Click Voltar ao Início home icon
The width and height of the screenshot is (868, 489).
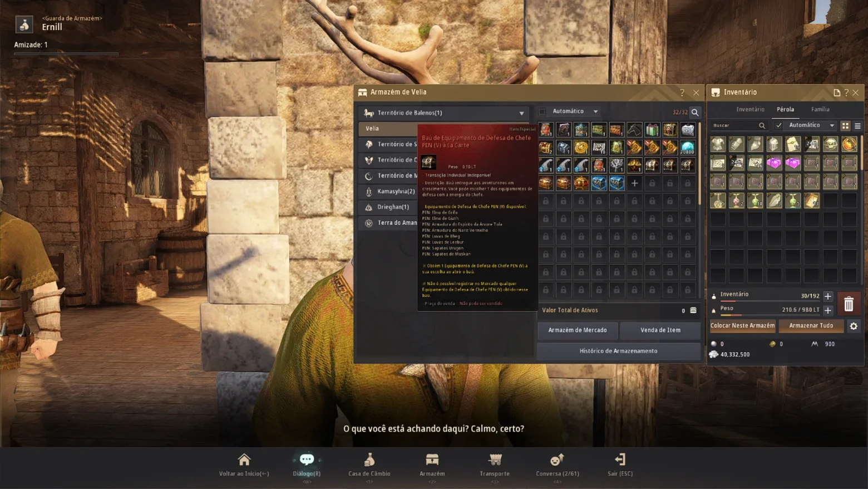click(x=244, y=459)
